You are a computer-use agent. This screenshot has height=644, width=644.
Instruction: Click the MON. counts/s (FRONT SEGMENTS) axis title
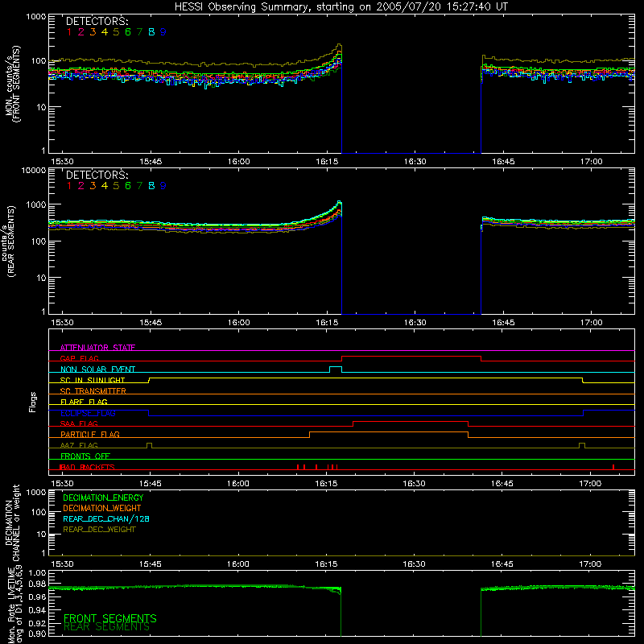tap(12, 84)
